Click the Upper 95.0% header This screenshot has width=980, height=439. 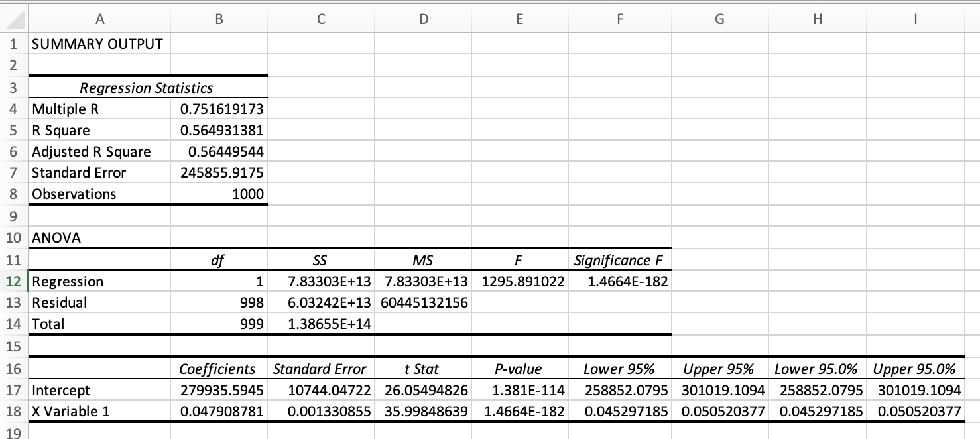[x=915, y=369]
